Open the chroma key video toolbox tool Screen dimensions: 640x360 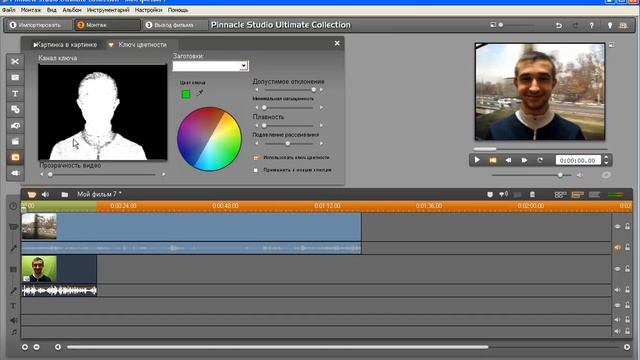tap(15, 157)
